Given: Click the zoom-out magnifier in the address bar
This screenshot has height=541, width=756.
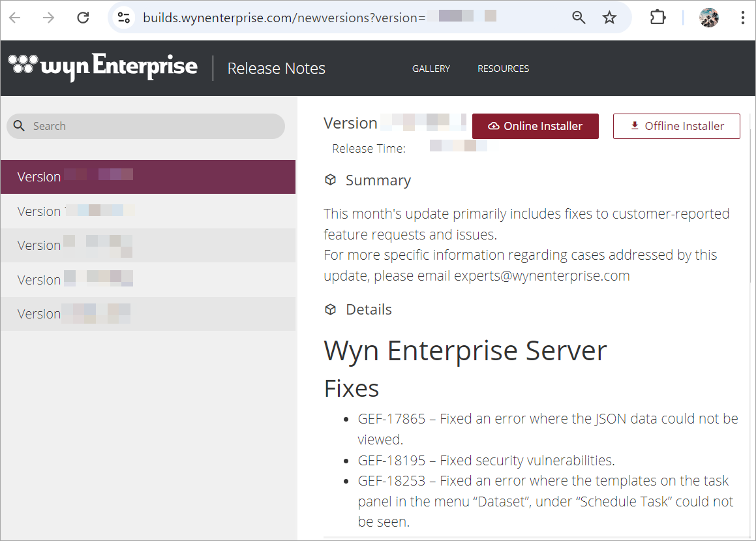Looking at the screenshot, I should click(579, 18).
